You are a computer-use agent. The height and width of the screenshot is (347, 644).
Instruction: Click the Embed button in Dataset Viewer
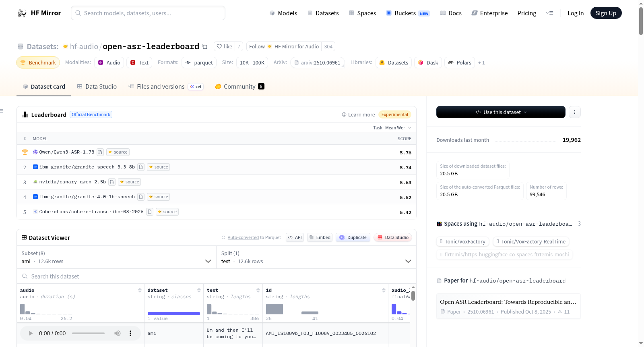coord(320,237)
